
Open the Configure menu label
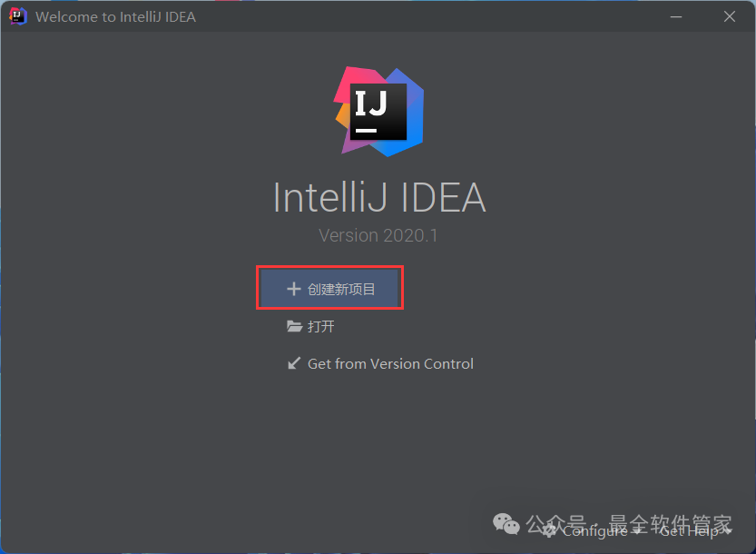coord(595,532)
